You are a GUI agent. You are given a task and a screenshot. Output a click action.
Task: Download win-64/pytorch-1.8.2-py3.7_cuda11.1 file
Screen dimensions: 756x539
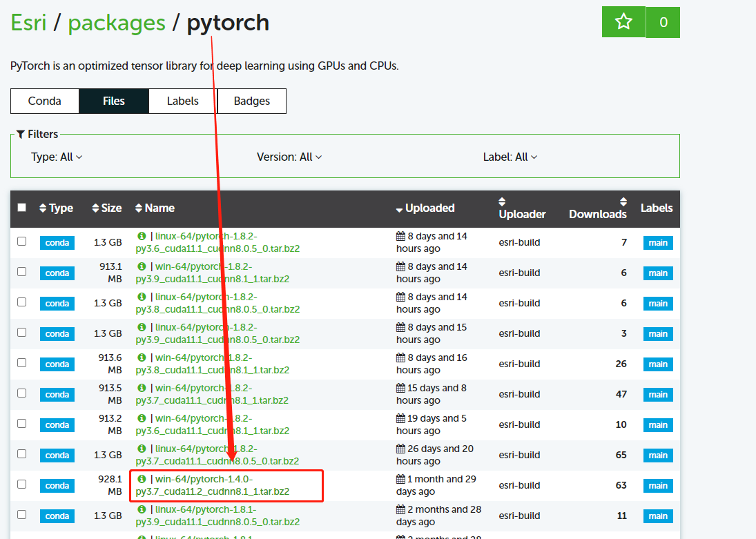tap(212, 394)
